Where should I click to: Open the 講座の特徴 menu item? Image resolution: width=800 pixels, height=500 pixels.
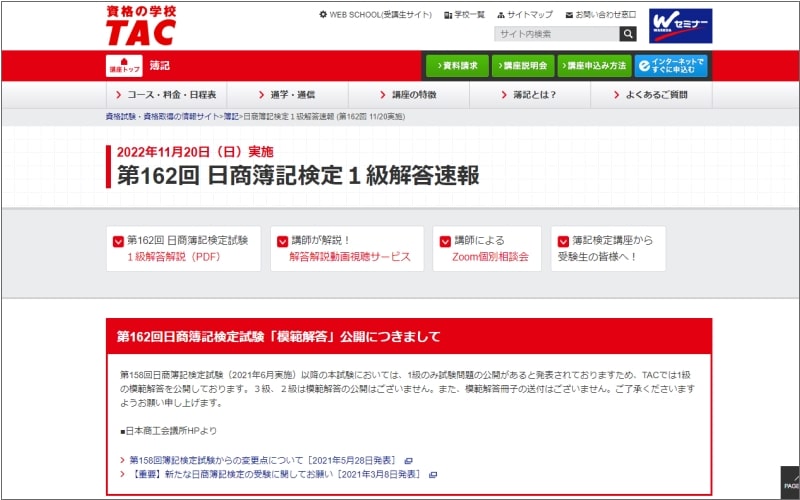409,95
